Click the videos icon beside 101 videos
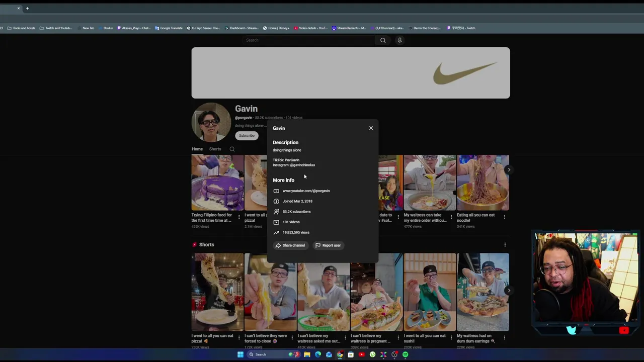644x362 pixels. pos(276,222)
